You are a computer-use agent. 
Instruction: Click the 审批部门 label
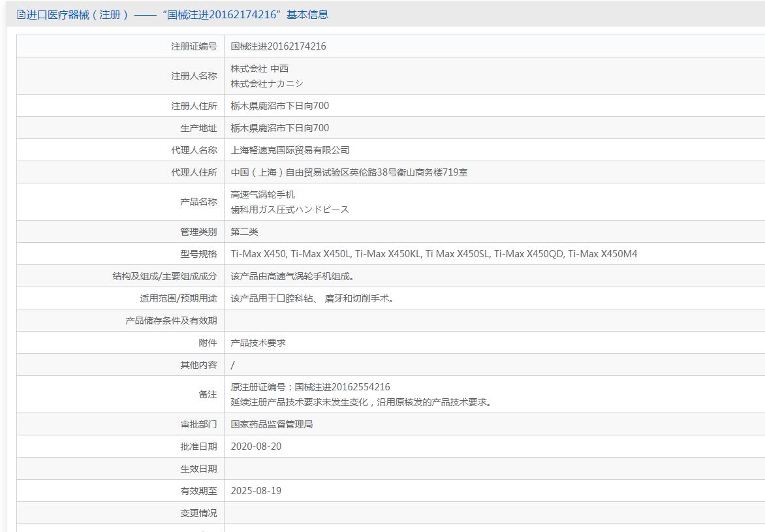pyautogui.click(x=198, y=424)
